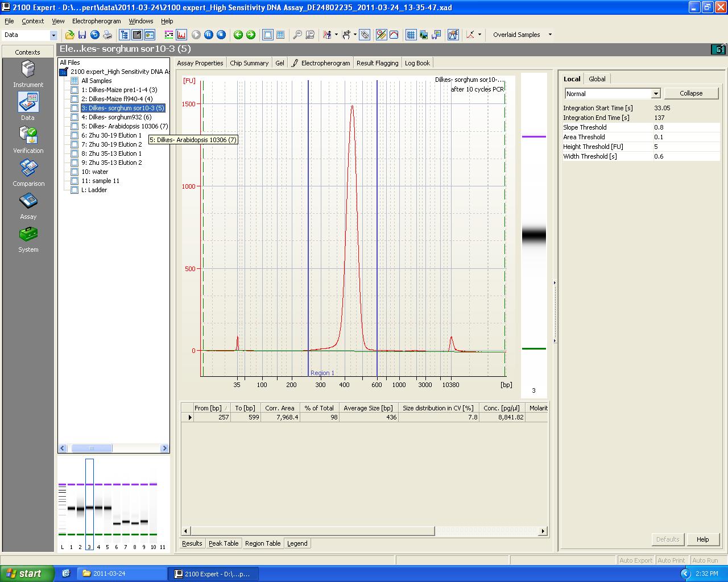Open the System context
This screenshot has width=728, height=582.
click(x=28, y=239)
